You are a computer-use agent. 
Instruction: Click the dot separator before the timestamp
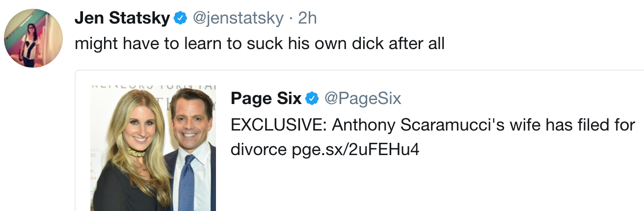tap(291, 19)
